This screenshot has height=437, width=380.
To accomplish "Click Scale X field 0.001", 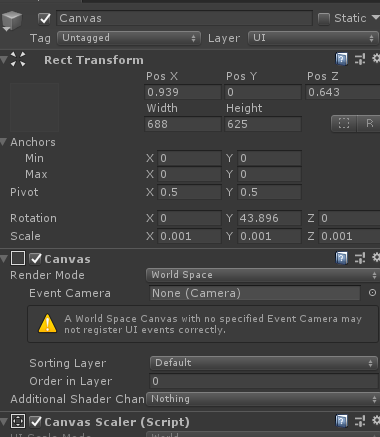I will coord(189,236).
